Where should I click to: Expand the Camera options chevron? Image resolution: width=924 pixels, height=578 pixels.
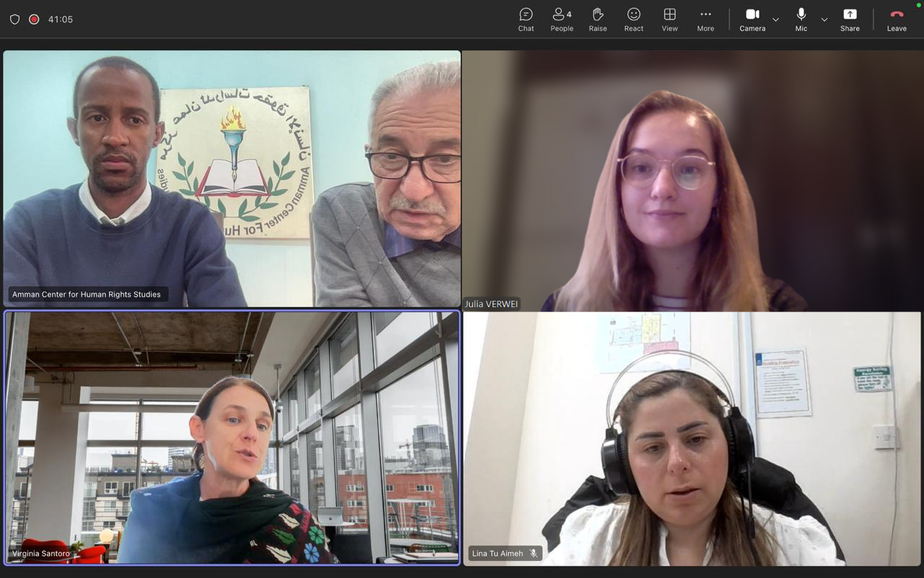pyautogui.click(x=776, y=20)
